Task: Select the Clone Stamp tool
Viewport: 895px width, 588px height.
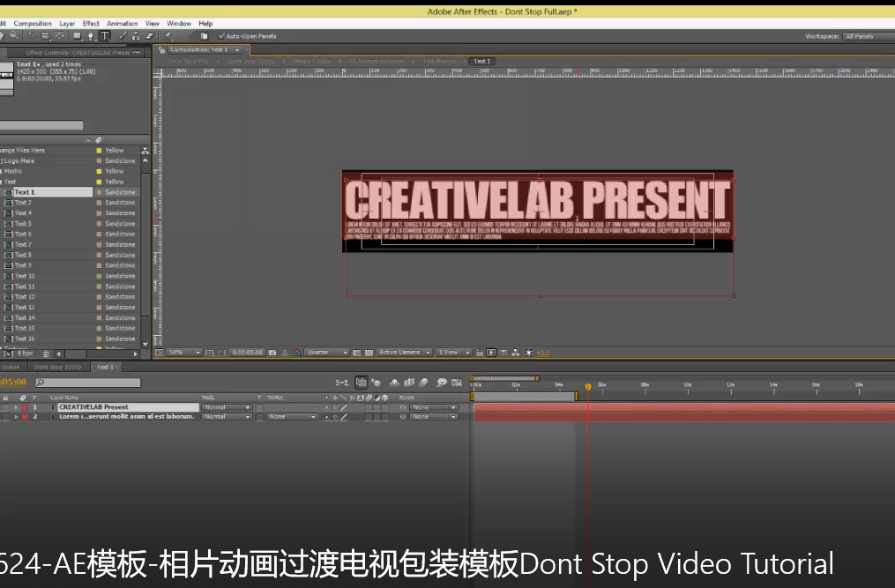Action: tap(136, 36)
